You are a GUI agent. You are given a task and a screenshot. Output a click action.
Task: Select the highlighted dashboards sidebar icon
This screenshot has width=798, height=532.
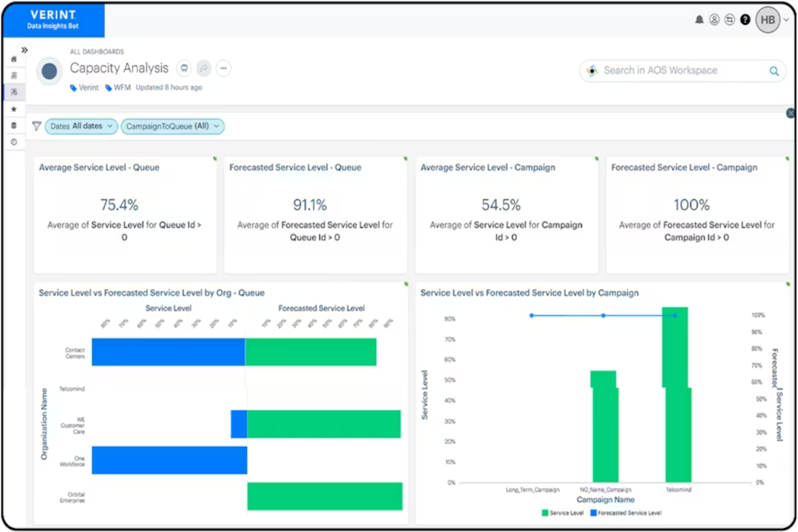point(14,92)
